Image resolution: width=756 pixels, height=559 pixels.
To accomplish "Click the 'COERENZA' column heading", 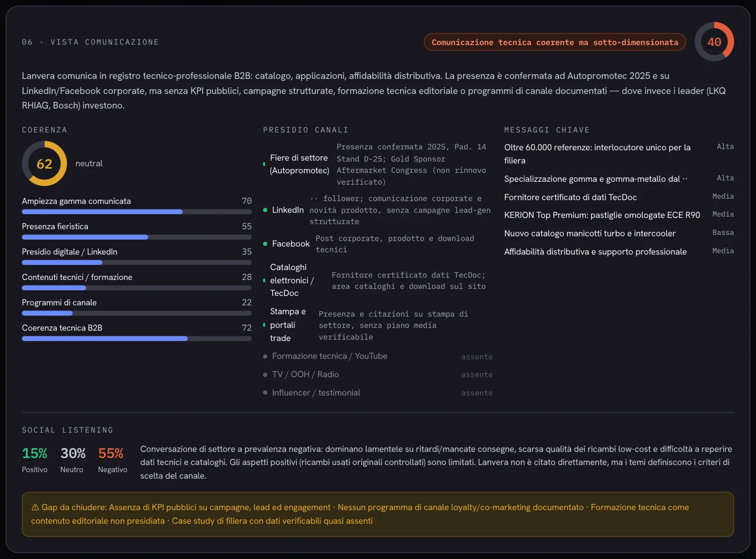I will click(44, 130).
